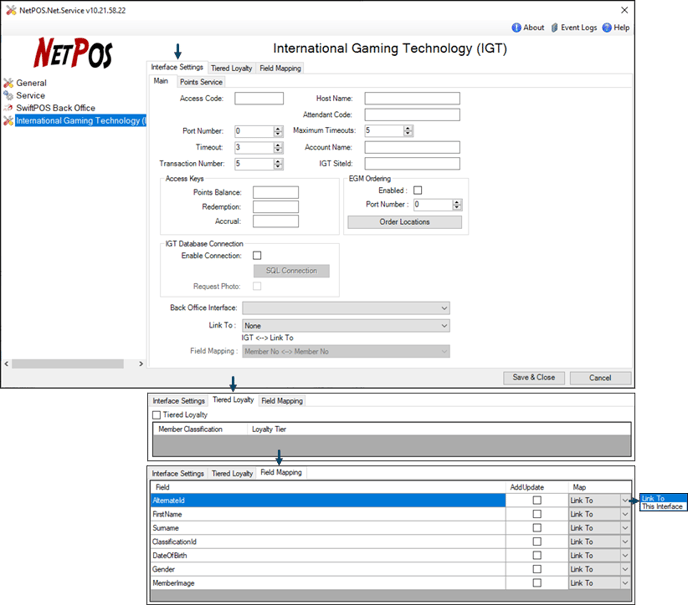Click the Save & Close button
Image resolution: width=688 pixels, height=605 pixels.
[534, 378]
